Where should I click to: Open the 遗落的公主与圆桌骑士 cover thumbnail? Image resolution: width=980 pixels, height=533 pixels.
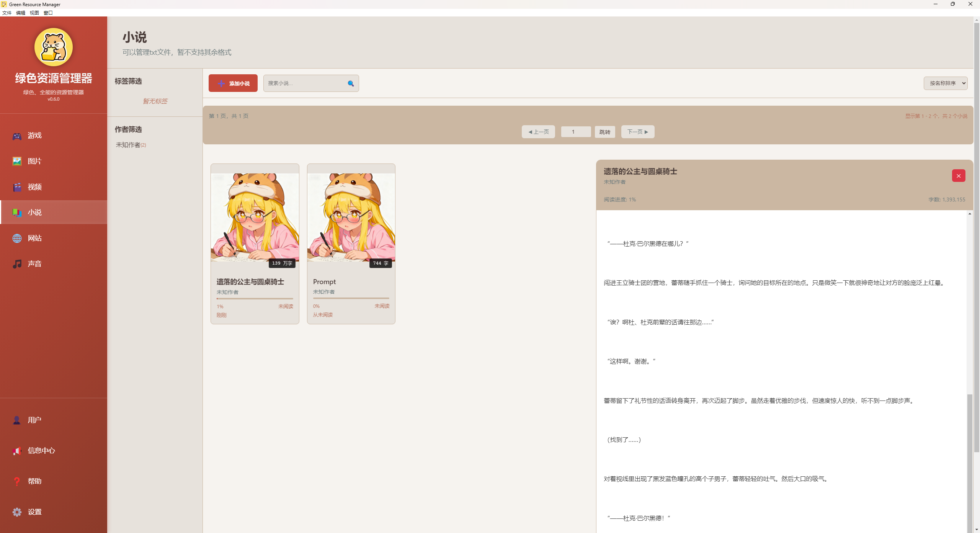255,217
